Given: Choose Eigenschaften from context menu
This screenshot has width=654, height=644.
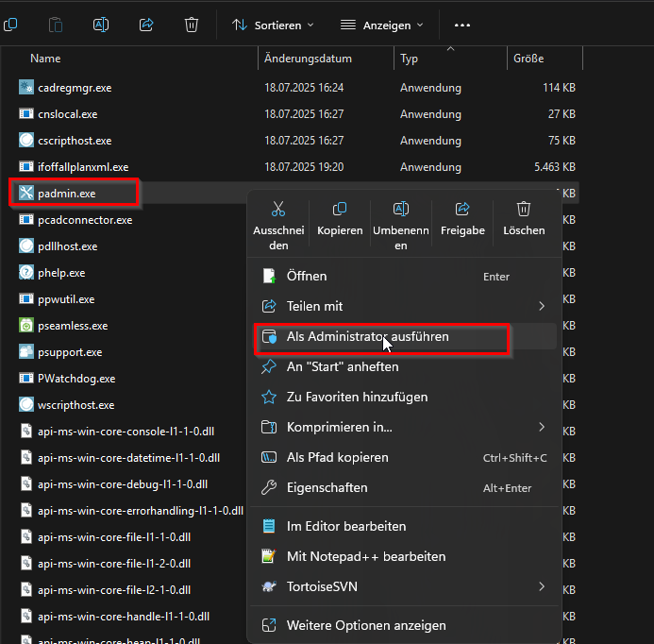Looking at the screenshot, I should coord(327,488).
